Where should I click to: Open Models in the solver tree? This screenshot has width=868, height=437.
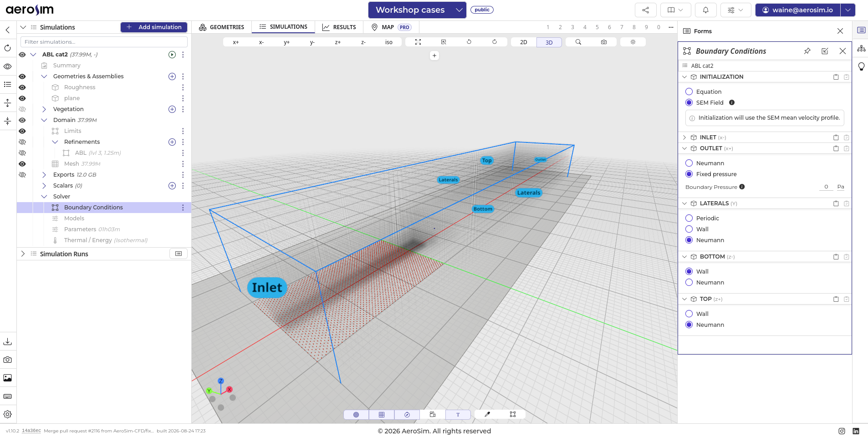[74, 218]
